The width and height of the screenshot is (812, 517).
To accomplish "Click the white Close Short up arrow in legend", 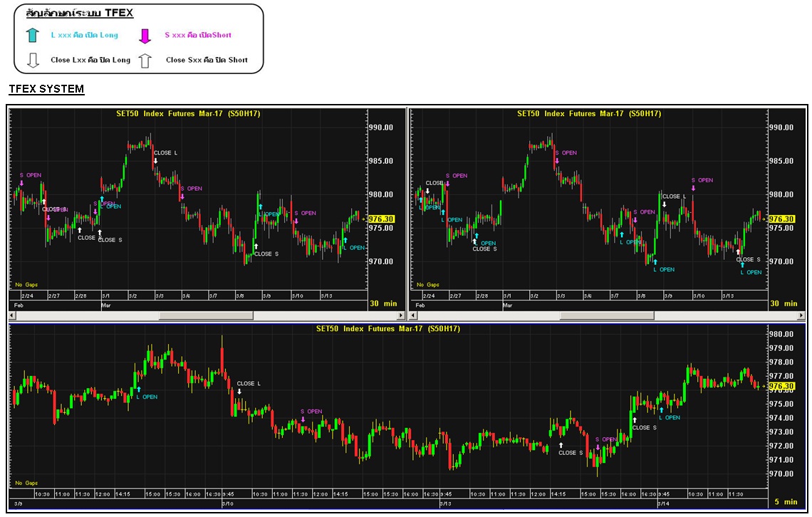I will click(x=145, y=61).
